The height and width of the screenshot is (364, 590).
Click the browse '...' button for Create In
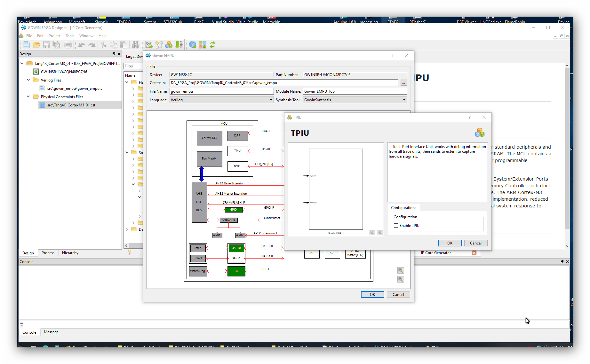pos(404,83)
